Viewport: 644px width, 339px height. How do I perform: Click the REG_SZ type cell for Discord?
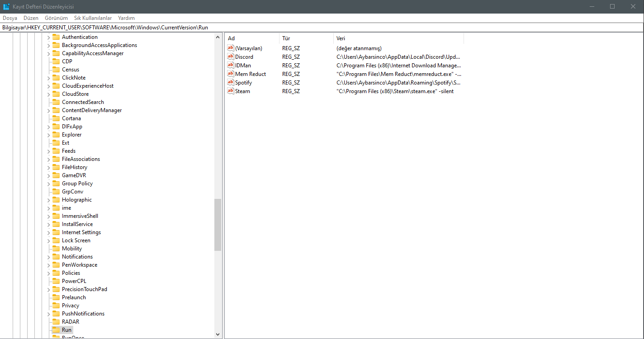291,57
